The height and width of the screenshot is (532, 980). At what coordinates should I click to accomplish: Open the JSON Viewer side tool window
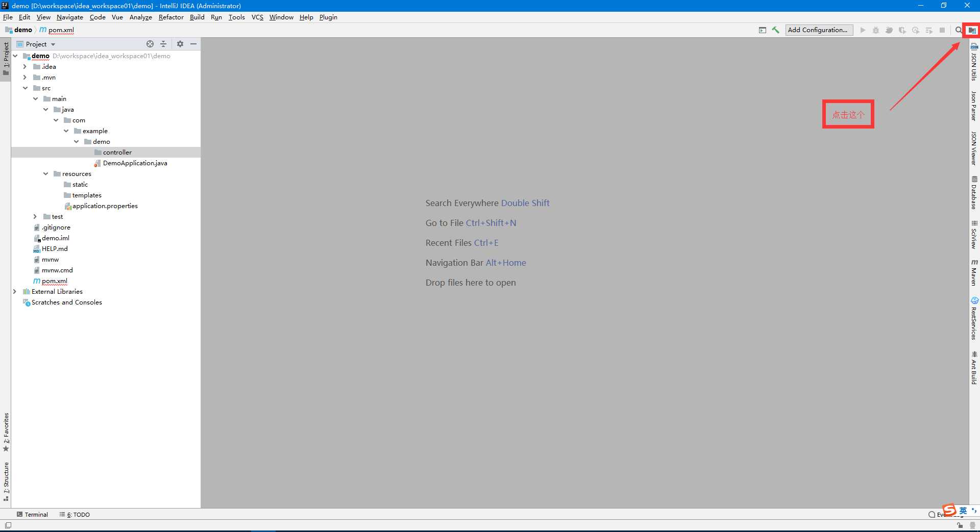coord(974,148)
